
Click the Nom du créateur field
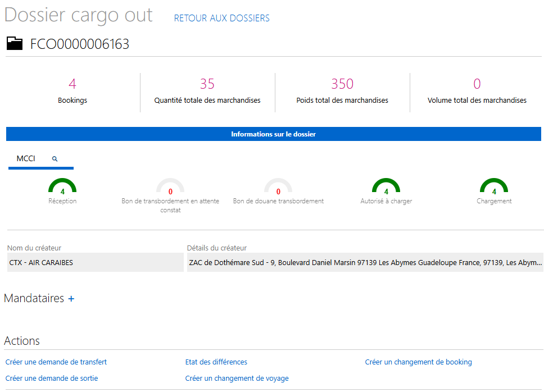tap(95, 262)
